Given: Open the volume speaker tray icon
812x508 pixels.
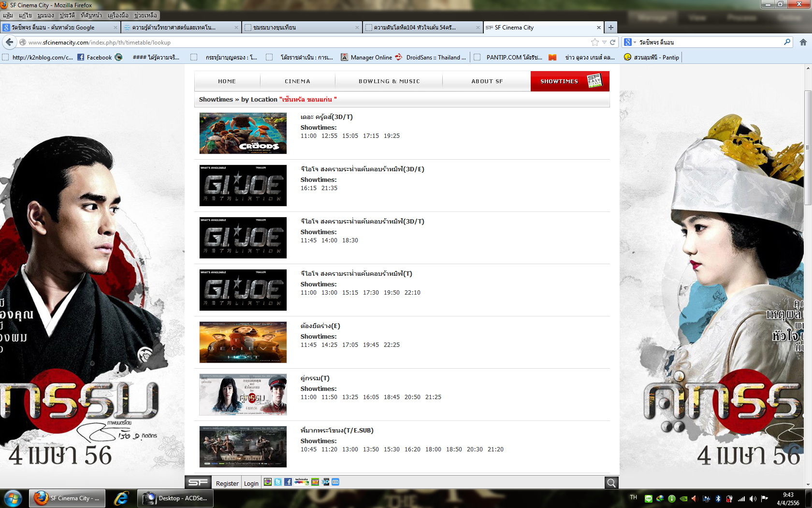Looking at the screenshot, I should (753, 498).
